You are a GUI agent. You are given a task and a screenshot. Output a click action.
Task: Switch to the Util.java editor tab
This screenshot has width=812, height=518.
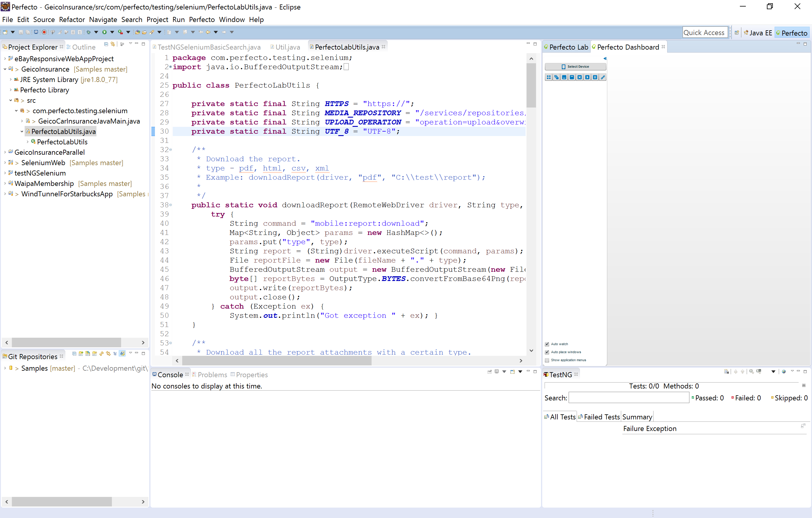[287, 47]
